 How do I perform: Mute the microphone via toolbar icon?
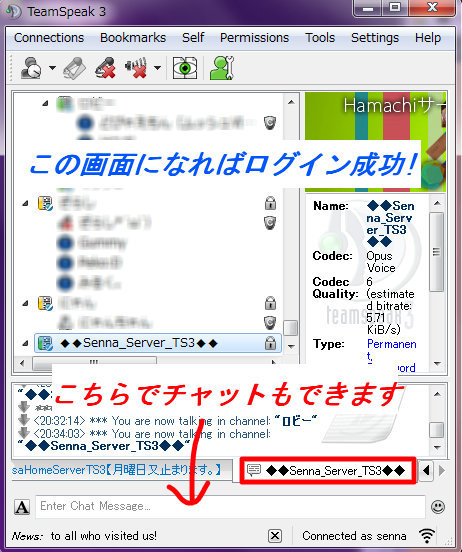(x=106, y=68)
